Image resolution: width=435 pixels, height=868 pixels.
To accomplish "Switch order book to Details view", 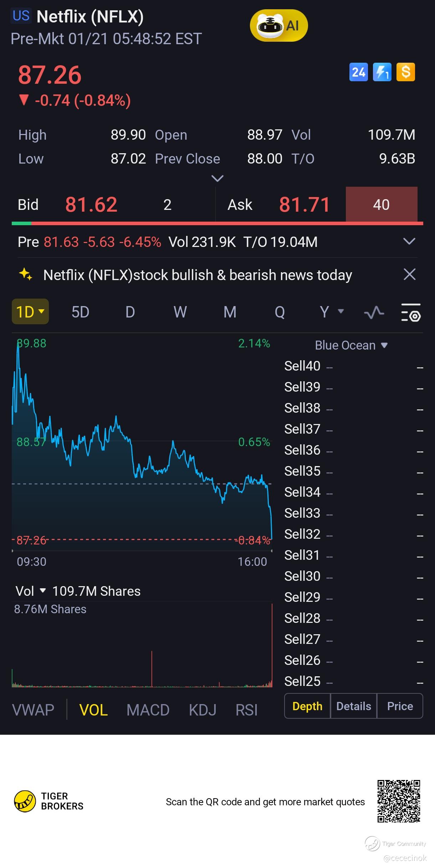I will (x=353, y=706).
